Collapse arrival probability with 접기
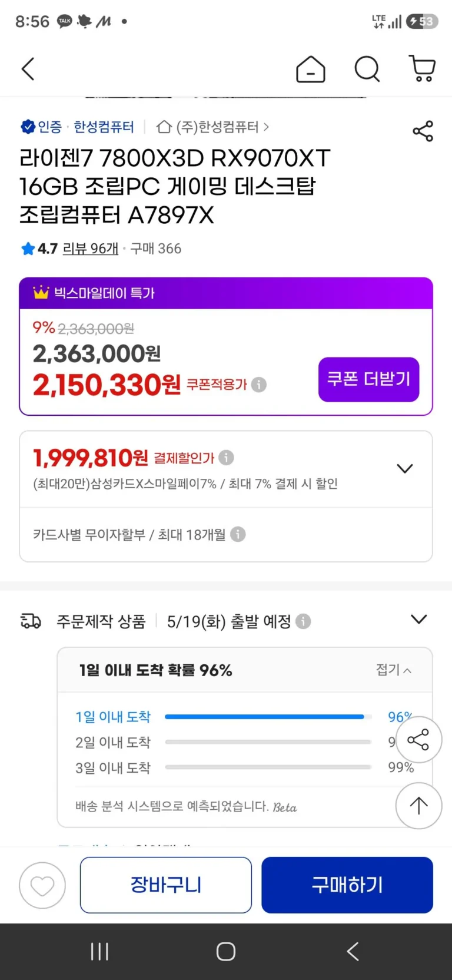Screen dimensions: 452x980 click(x=394, y=670)
